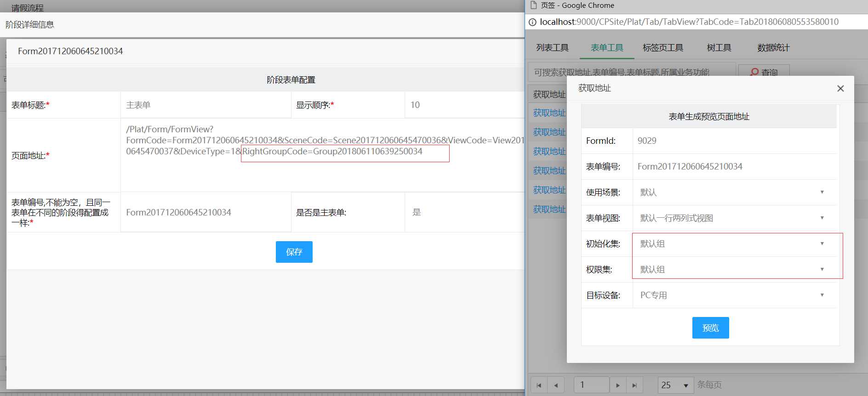
Task: Click the 条每页 label in pager
Action: (709, 385)
